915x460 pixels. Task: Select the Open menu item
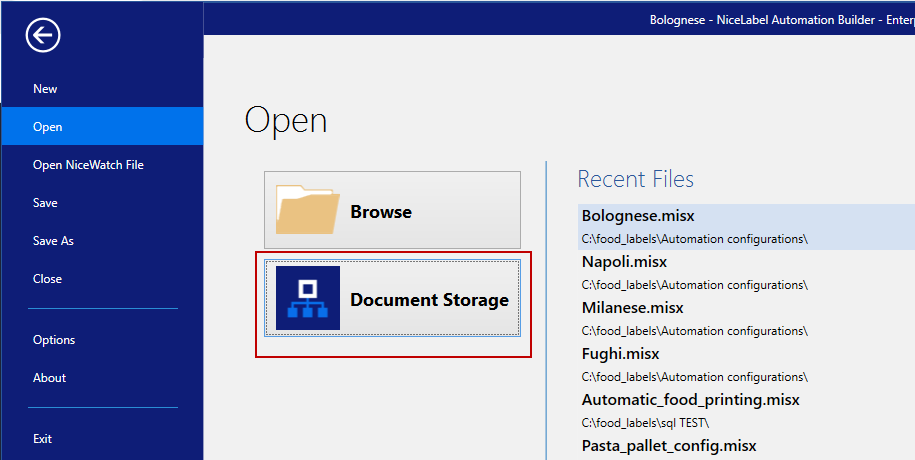click(47, 127)
